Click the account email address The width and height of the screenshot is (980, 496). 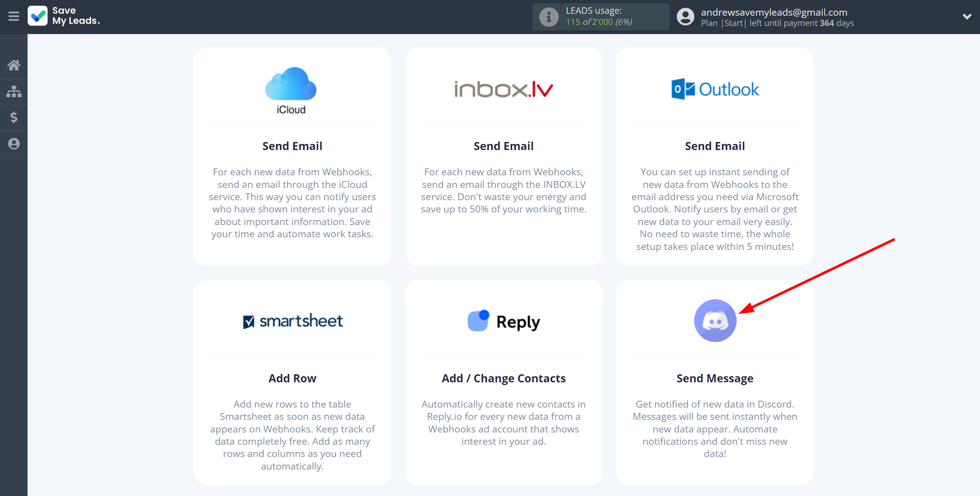click(774, 12)
